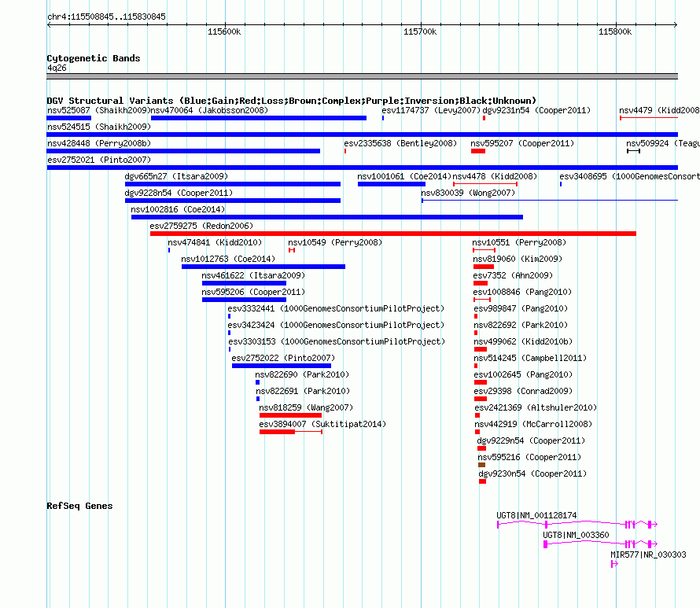700x608 pixels.
Task: Select esv3408695 (1000GenomesConsortium) label
Action: coord(629,176)
